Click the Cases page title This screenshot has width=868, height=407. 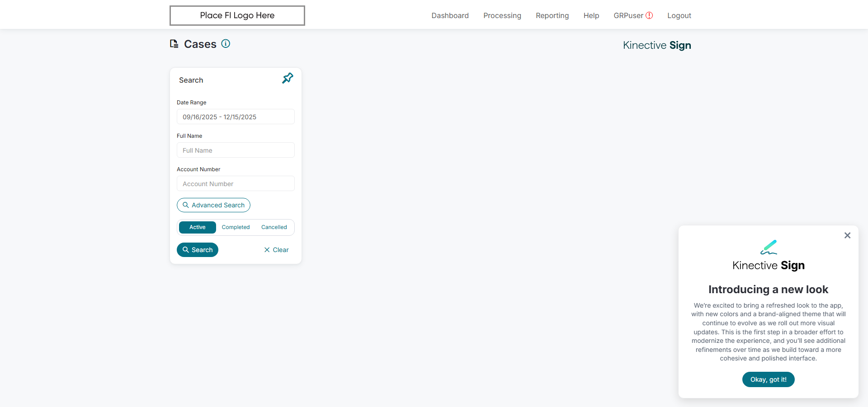(x=200, y=44)
